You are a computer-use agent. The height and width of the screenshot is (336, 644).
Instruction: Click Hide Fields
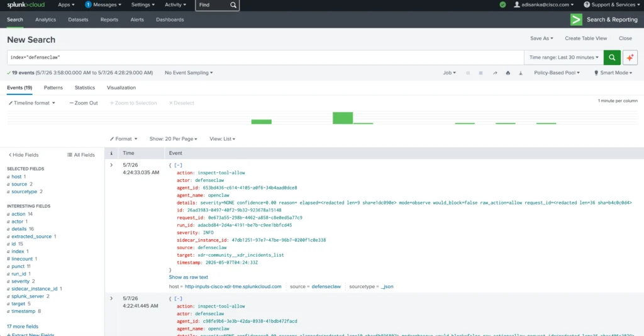point(23,155)
